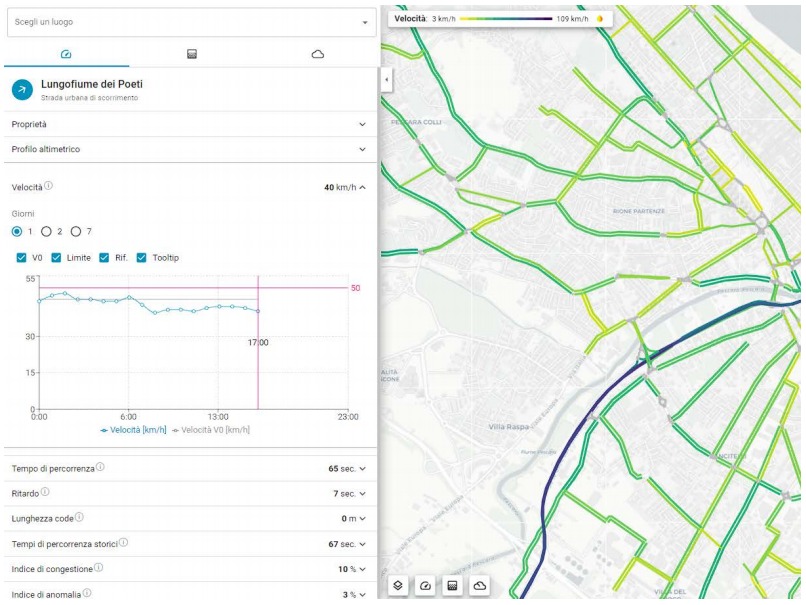The image size is (806, 605).
Task: Expand Indice di congestione row
Action: point(190,569)
